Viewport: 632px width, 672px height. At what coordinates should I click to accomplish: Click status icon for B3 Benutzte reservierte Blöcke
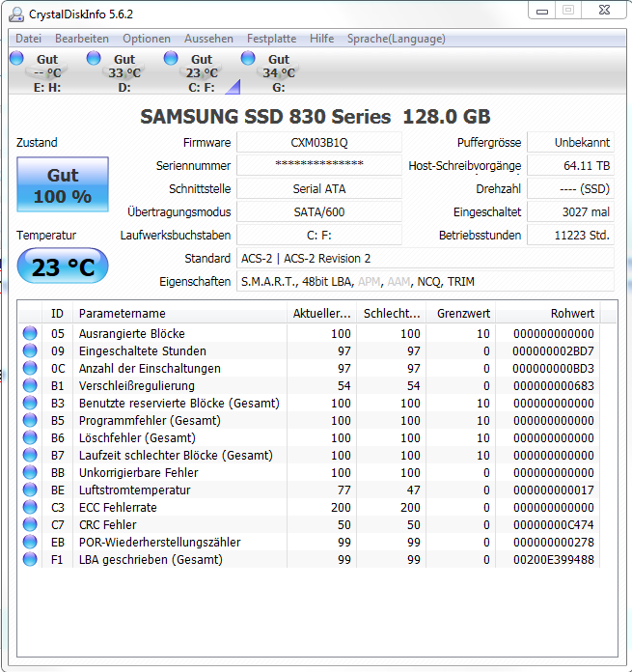tap(30, 403)
